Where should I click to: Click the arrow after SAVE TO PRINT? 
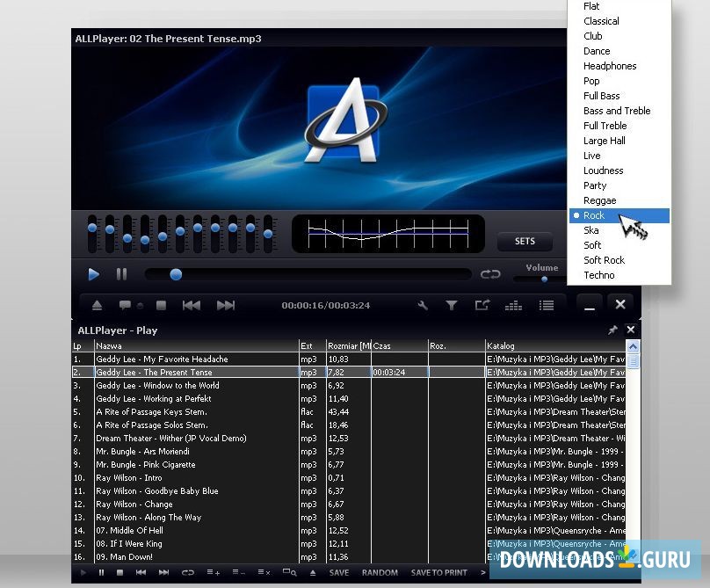coord(483,572)
